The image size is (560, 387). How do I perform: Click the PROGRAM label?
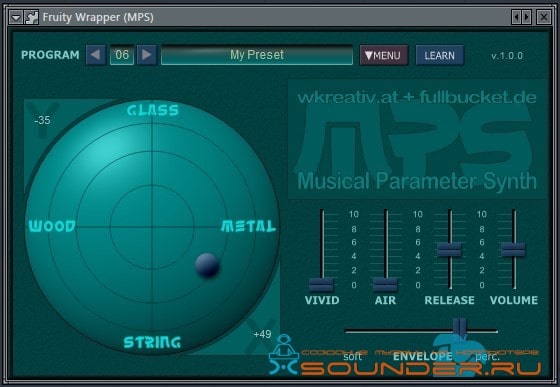(50, 55)
